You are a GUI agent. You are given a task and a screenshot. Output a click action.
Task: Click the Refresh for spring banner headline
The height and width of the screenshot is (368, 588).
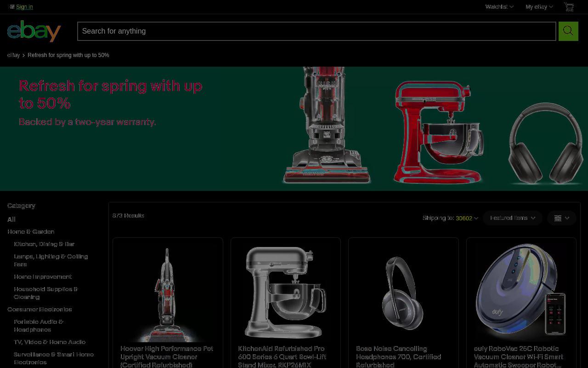pos(111,94)
